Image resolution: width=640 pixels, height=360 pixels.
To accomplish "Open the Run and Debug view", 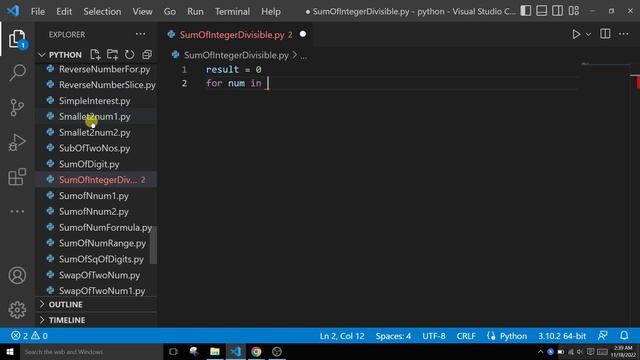I will (17, 142).
